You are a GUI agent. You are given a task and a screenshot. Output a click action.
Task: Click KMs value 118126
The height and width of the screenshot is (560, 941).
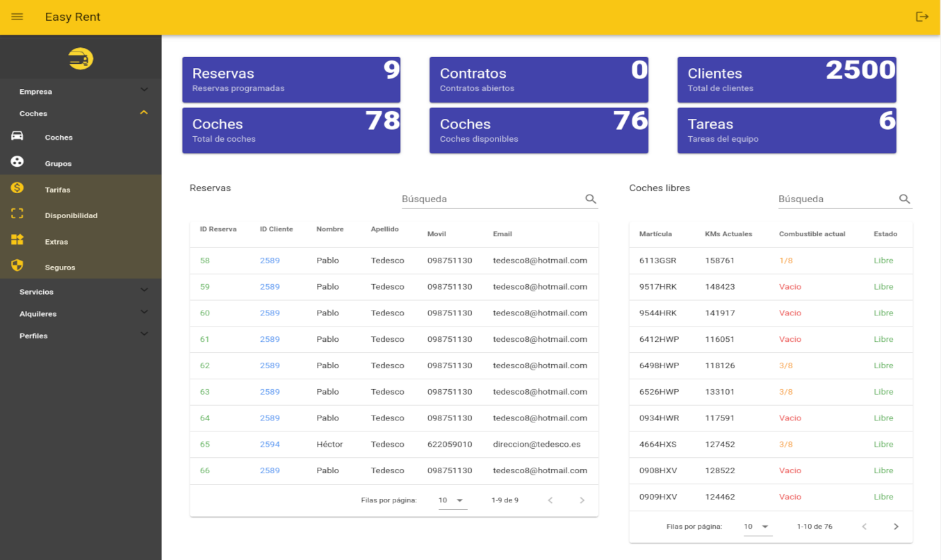[719, 365]
